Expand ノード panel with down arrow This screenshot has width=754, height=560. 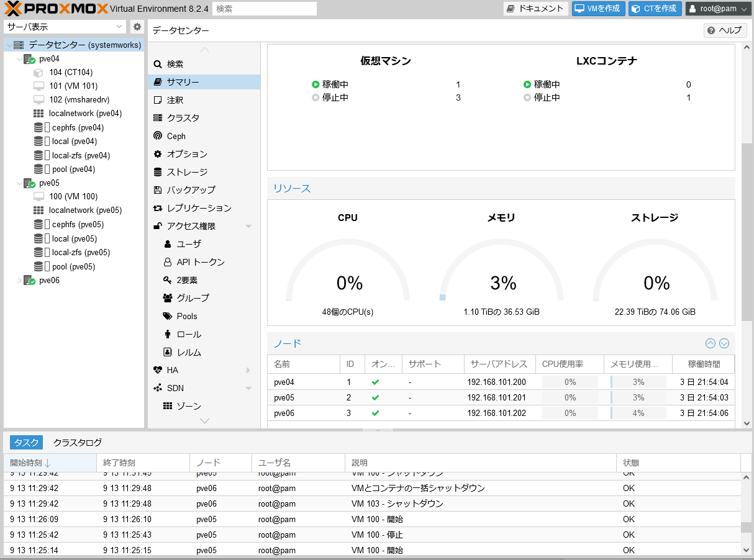[724, 343]
